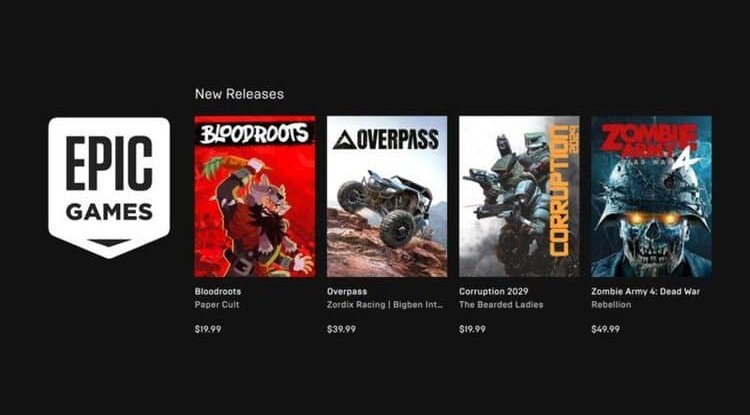Select the Rebellion developer name
Viewport: 750px width, 415px height.
[611, 305]
